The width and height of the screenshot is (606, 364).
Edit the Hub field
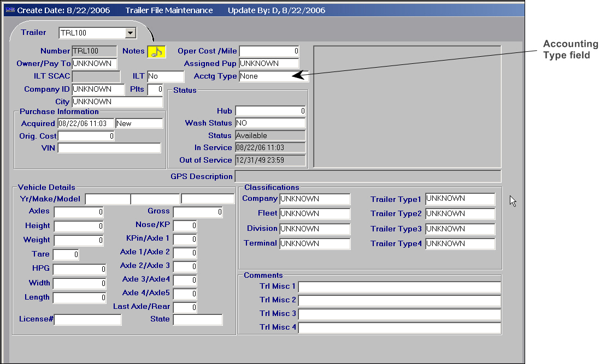point(270,111)
